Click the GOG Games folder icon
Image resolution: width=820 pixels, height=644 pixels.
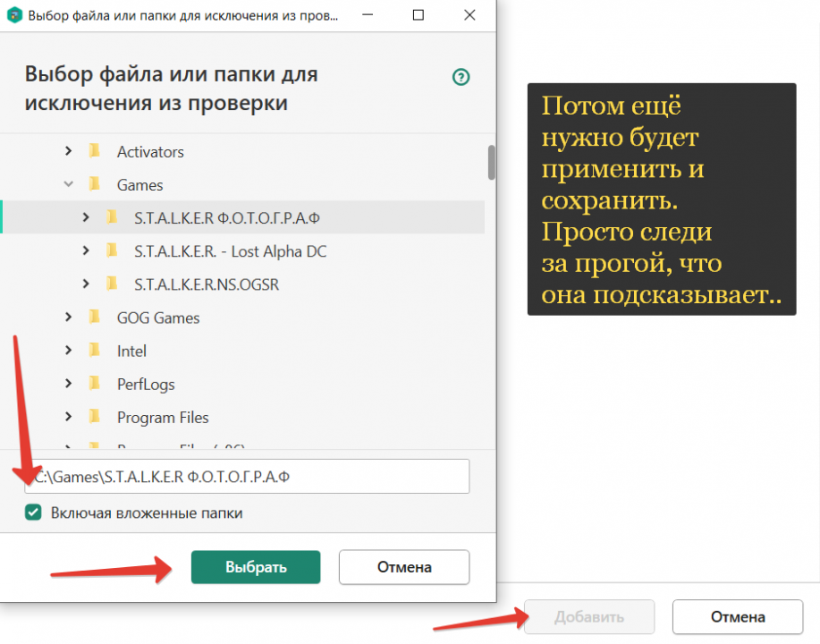click(95, 317)
